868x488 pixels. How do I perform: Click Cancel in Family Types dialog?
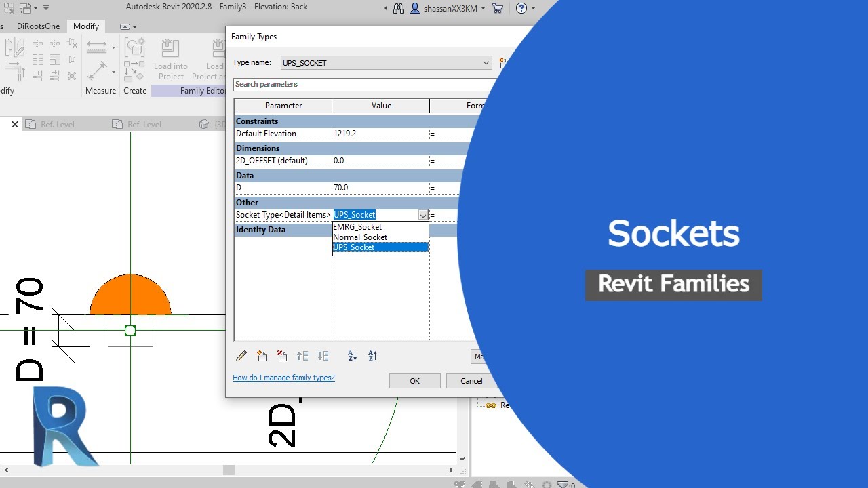(x=471, y=381)
